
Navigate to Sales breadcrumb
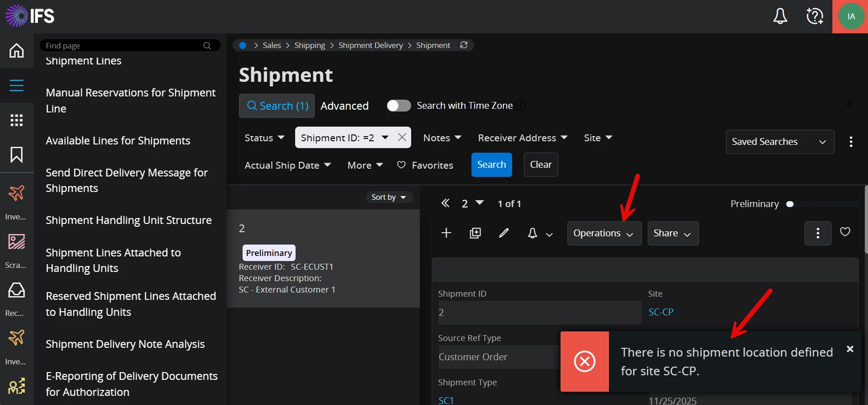272,45
